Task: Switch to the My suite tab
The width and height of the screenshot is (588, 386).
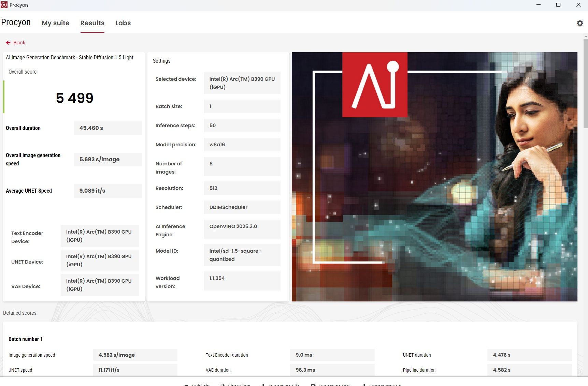Action: [56, 23]
